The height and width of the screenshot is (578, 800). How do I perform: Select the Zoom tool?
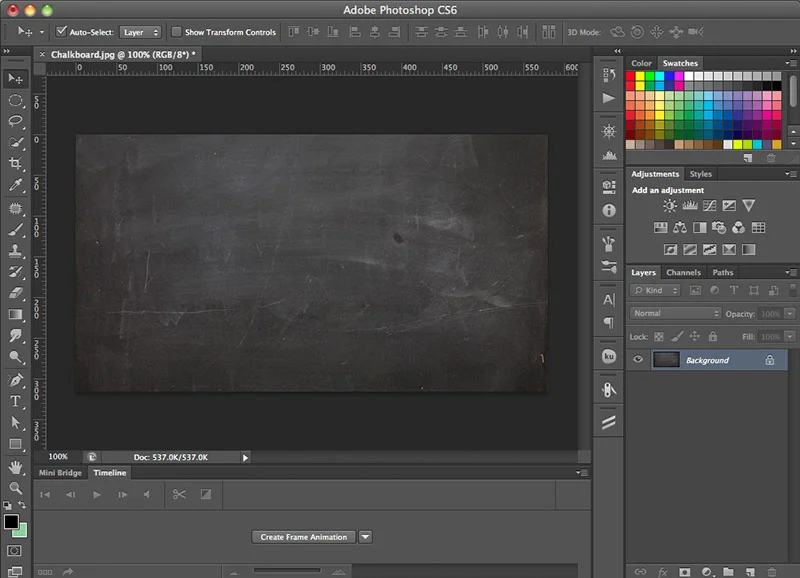tap(14, 489)
